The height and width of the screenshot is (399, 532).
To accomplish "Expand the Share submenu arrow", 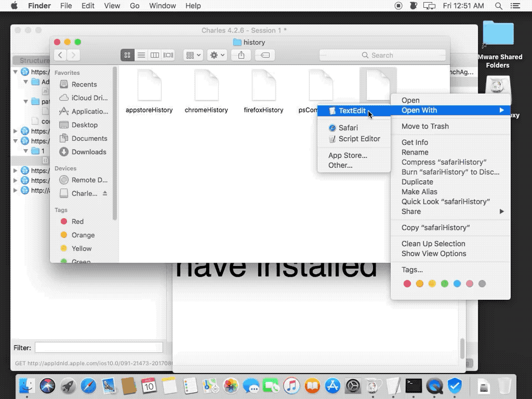I will pyautogui.click(x=502, y=211).
